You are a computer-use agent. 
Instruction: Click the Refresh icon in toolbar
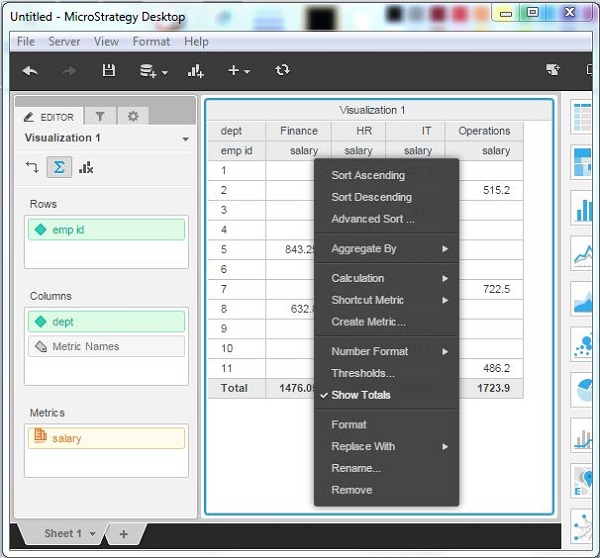pyautogui.click(x=282, y=70)
